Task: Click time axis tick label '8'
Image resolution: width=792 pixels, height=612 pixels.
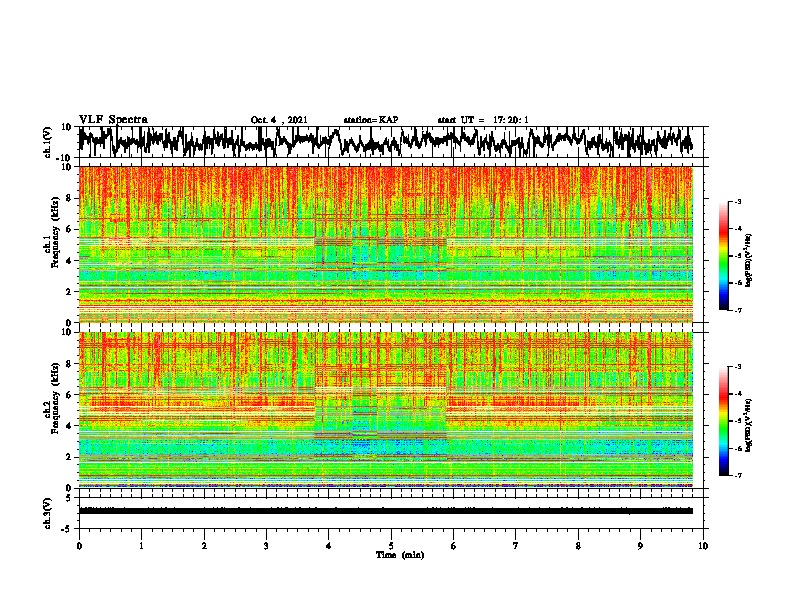Action: pos(578,545)
